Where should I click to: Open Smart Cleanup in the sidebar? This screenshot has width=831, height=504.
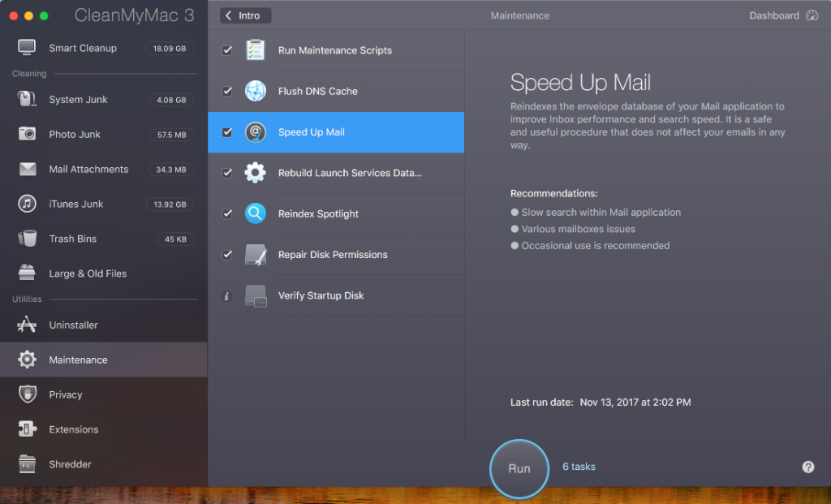point(83,48)
